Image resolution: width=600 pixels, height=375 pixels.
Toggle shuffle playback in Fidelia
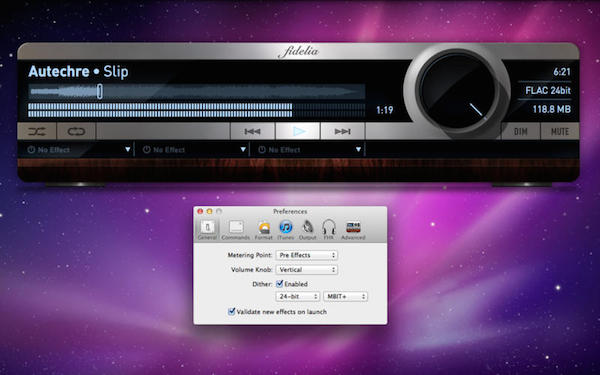tap(37, 131)
